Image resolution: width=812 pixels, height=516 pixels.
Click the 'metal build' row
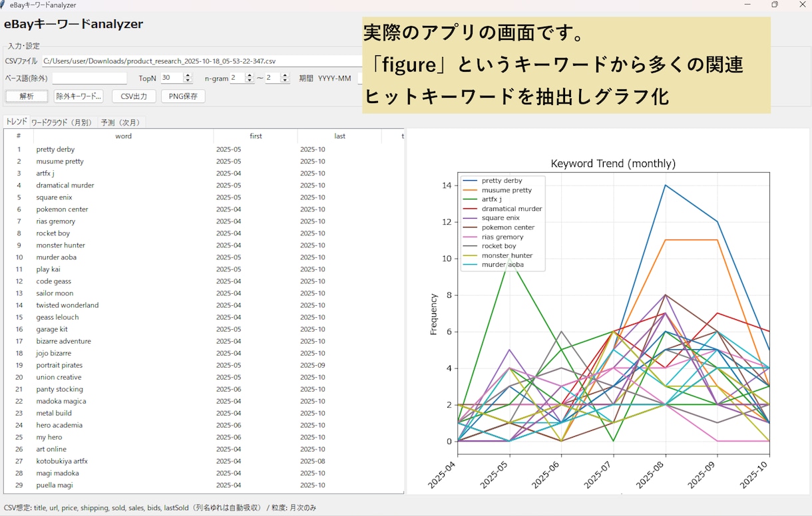click(204, 413)
